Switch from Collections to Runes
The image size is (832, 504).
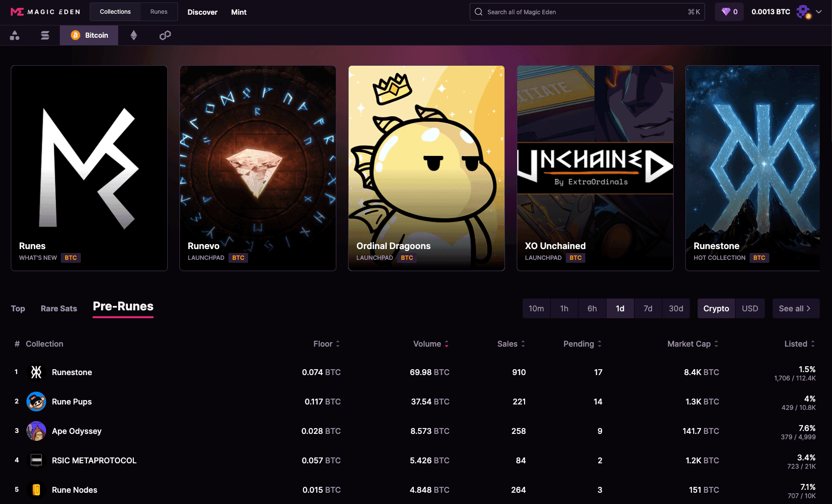coord(158,11)
